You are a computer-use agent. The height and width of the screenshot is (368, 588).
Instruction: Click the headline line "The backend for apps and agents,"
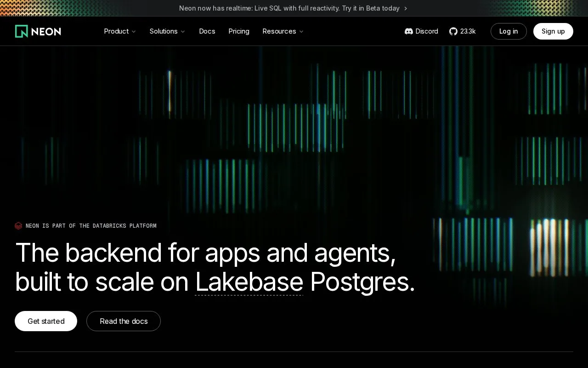[205, 253]
